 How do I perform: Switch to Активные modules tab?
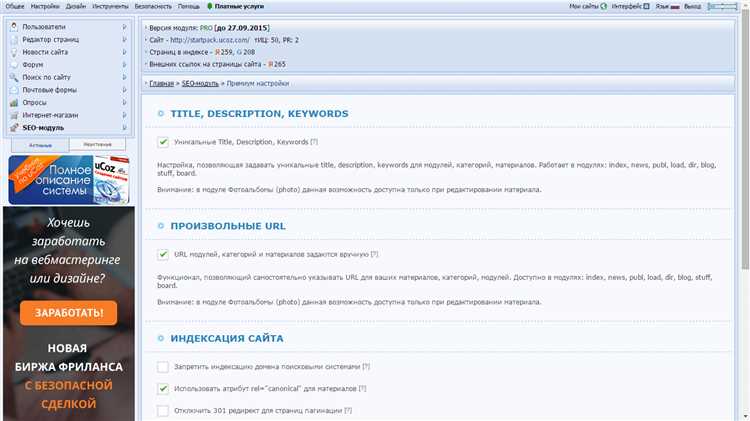click(x=40, y=145)
